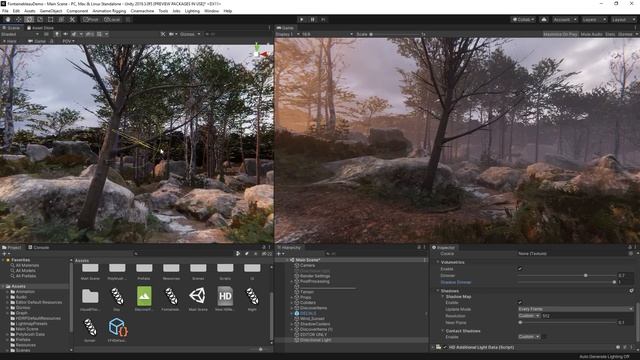Screen dimensions: 640x360
Task: Open the Animation folder in Assets tree
Action: (x=25, y=292)
